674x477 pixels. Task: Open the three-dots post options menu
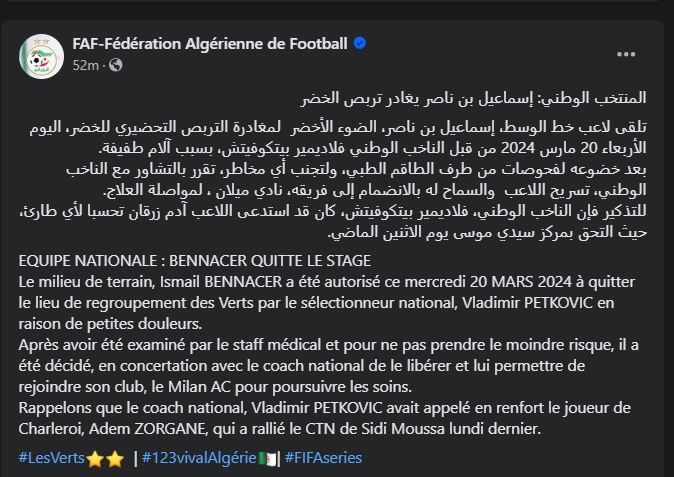tap(626, 54)
